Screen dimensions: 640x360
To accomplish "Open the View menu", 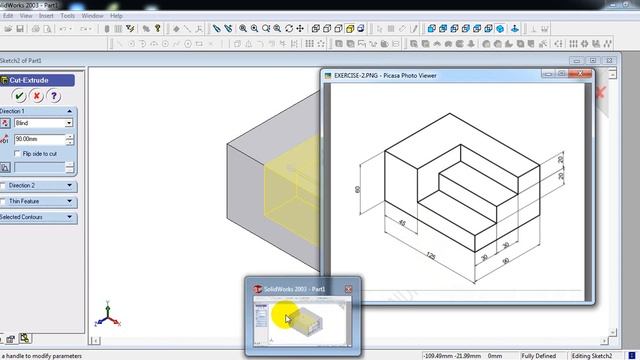I will [26, 16].
